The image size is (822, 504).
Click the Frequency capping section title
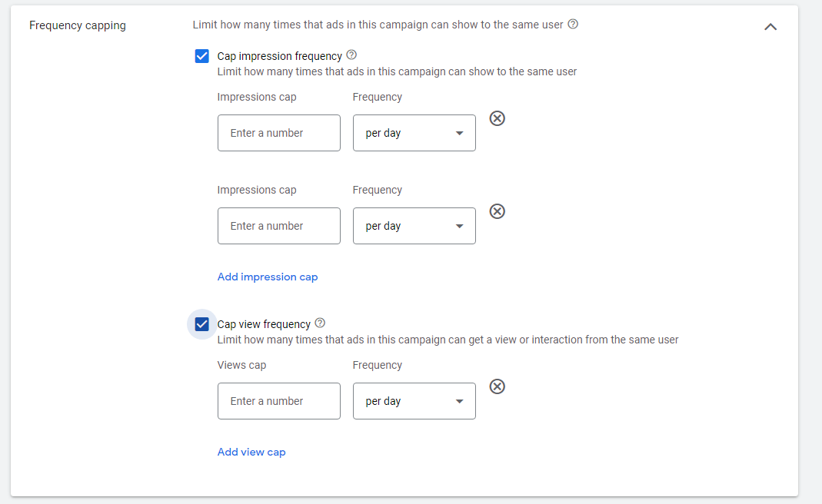click(x=78, y=25)
